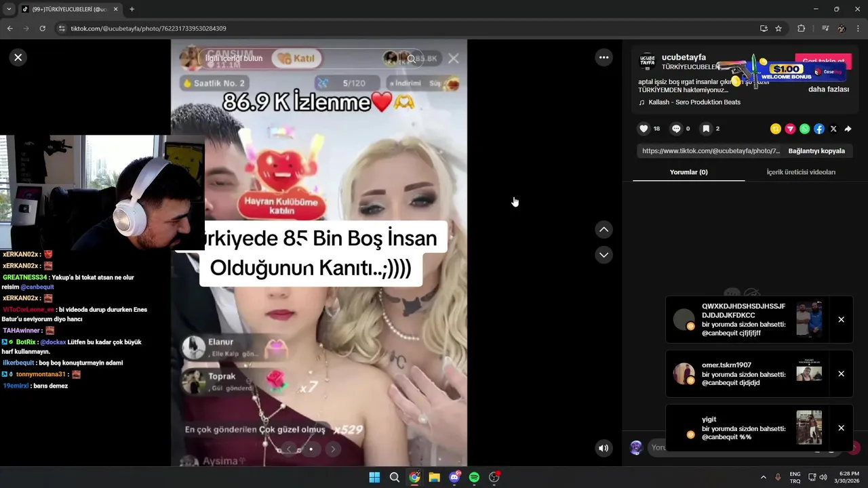This screenshot has height=488, width=868.
Task: Open comments via speech bubble icon
Action: click(x=676, y=129)
